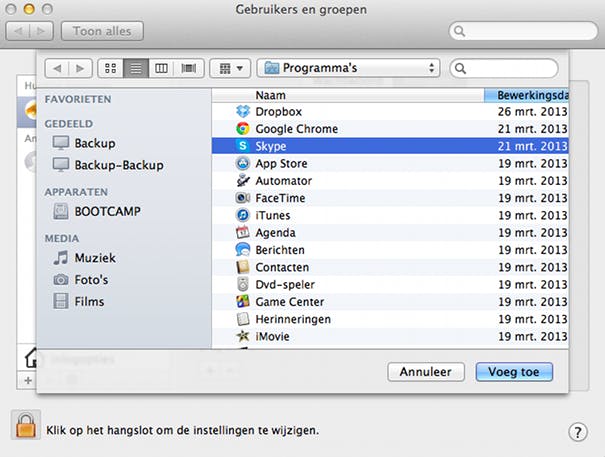Select the Contacten name text

(x=282, y=267)
